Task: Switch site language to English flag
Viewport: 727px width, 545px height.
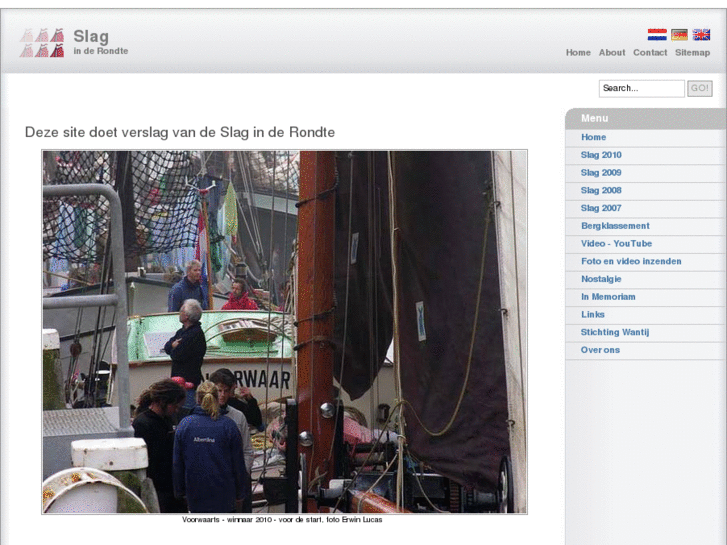Action: [701, 35]
